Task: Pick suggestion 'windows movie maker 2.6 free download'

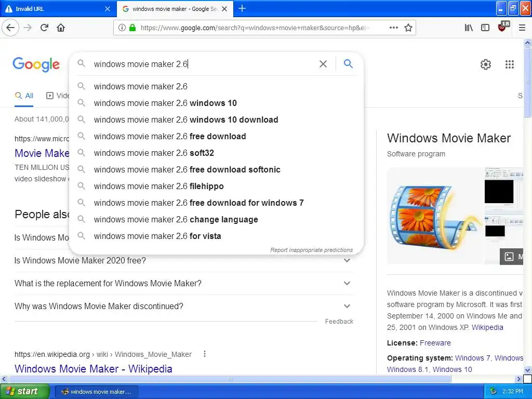Action: [x=216, y=136]
